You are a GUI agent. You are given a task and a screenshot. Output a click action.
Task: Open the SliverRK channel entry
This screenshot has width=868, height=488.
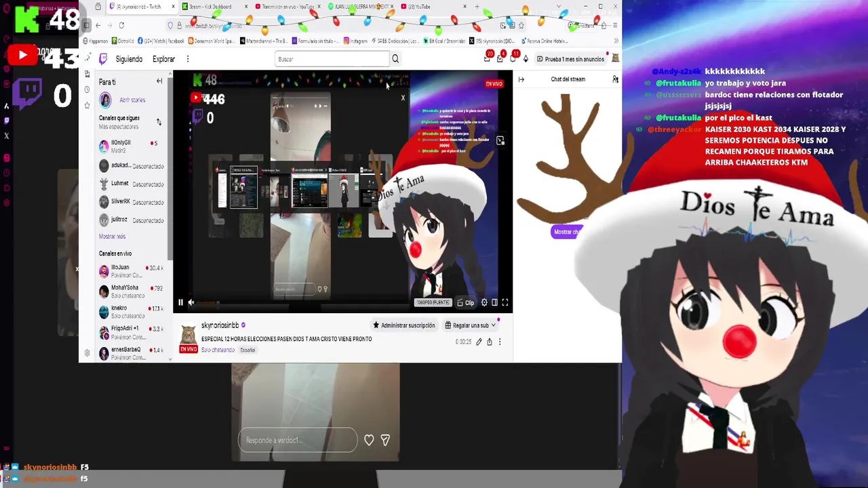131,202
